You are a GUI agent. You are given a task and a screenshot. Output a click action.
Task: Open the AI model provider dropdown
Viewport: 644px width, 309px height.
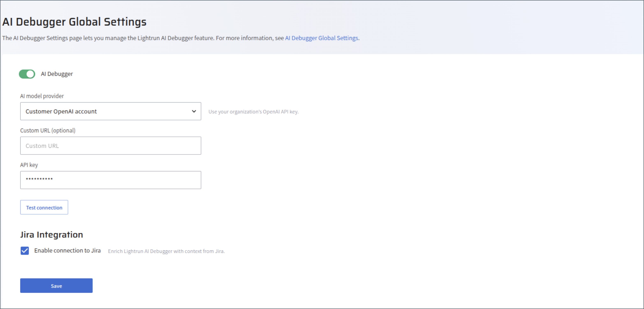pos(110,111)
